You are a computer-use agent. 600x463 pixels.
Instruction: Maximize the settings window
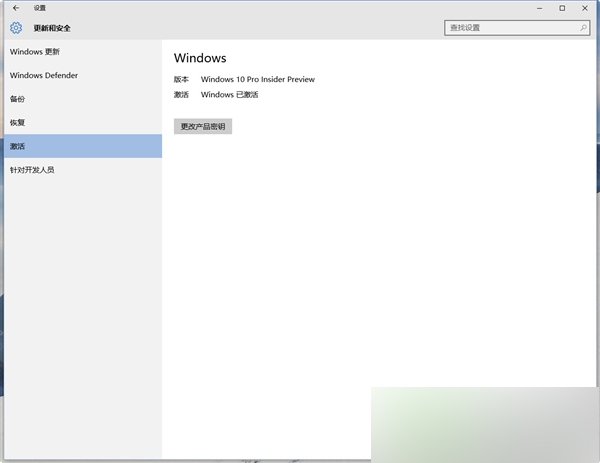click(562, 8)
